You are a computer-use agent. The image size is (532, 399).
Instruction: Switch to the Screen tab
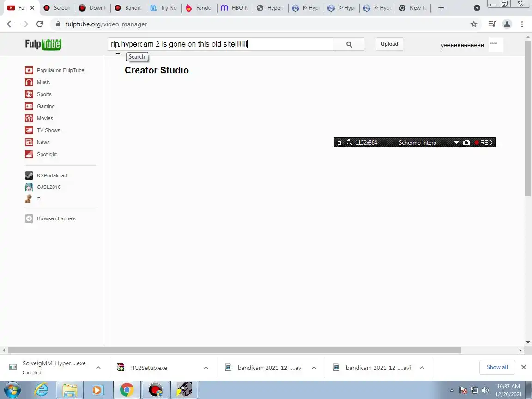pos(57,8)
